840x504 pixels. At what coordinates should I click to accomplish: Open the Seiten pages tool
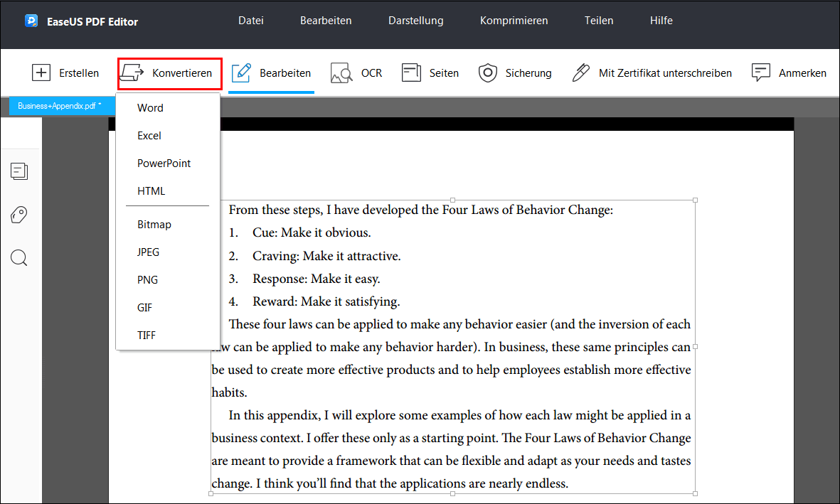point(411,73)
